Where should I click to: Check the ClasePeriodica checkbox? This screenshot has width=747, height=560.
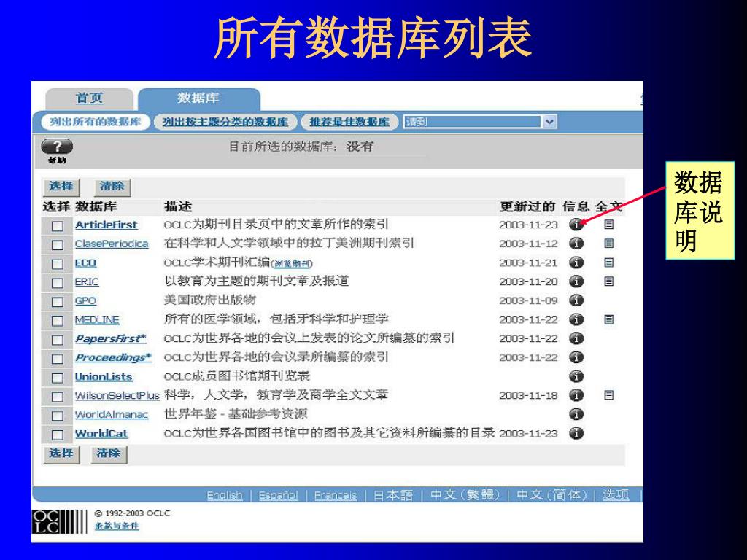[57, 245]
